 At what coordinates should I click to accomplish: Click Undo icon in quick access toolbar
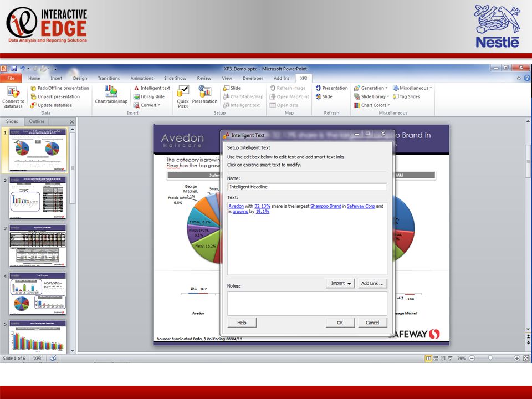[x=22, y=69]
